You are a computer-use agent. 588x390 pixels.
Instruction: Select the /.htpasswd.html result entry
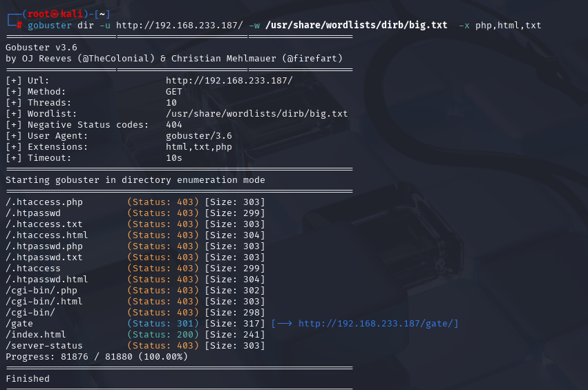[47, 280]
